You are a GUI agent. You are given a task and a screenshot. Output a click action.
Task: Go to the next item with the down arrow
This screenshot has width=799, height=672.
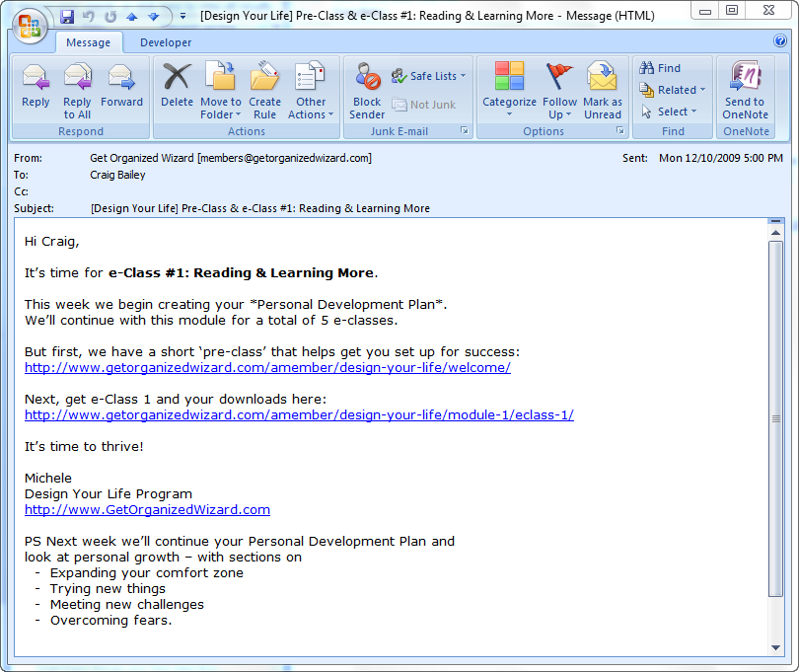point(153,17)
